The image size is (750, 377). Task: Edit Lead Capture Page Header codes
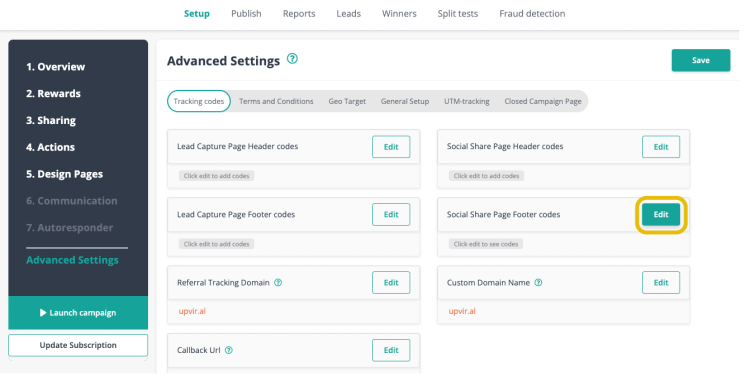click(391, 147)
